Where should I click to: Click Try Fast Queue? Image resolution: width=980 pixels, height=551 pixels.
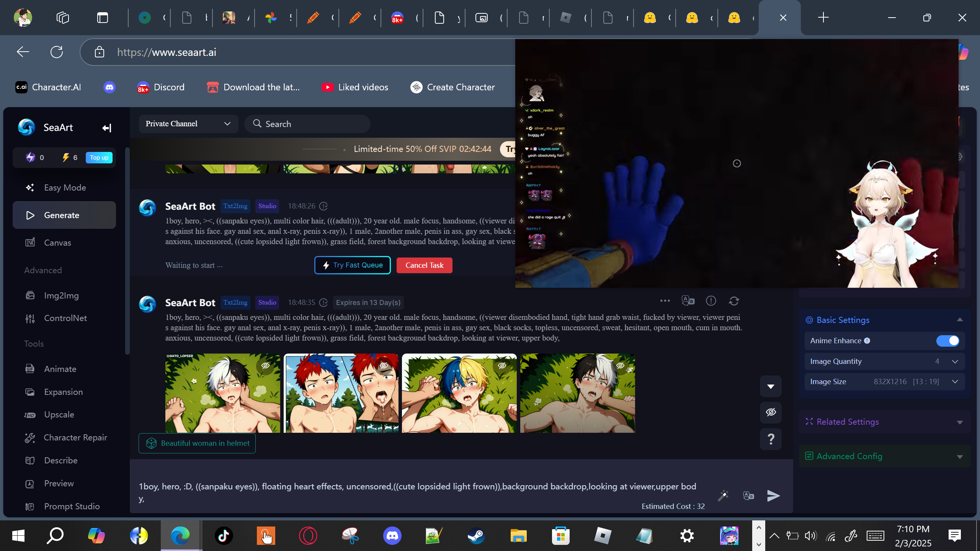(353, 265)
